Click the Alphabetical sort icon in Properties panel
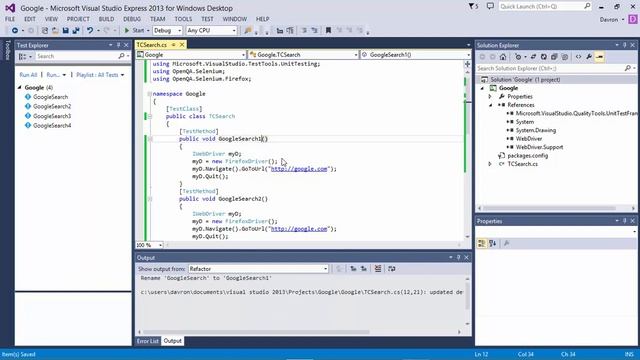This screenshot has width=640, height=360. pyautogui.click(x=493, y=243)
